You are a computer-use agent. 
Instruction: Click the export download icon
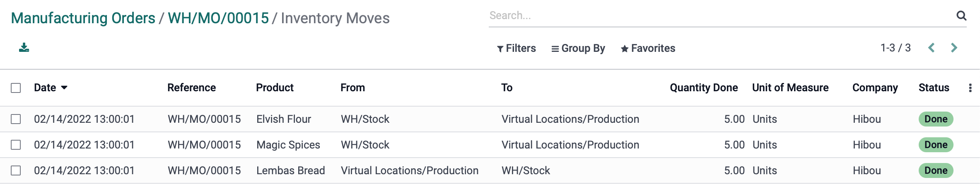tap(24, 48)
